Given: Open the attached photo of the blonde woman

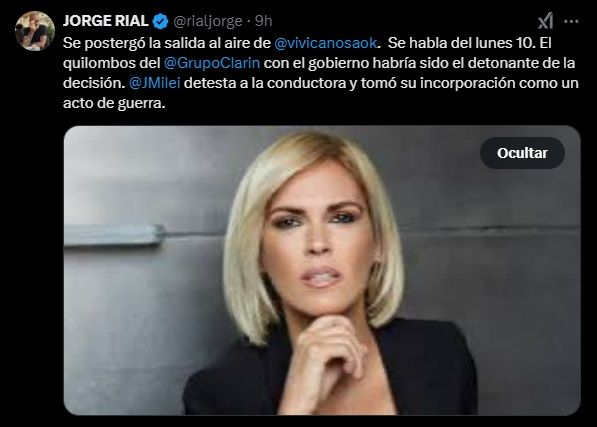Looking at the screenshot, I should (x=322, y=270).
